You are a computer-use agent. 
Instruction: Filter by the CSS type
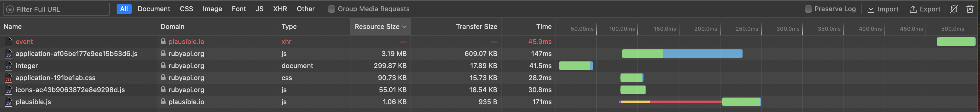pos(186,9)
